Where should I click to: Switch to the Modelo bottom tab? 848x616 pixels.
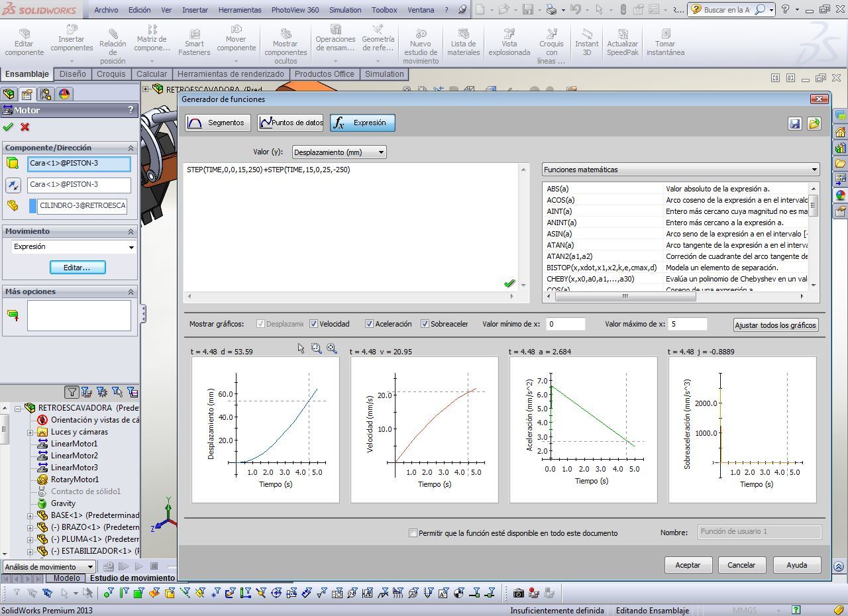pyautogui.click(x=66, y=578)
